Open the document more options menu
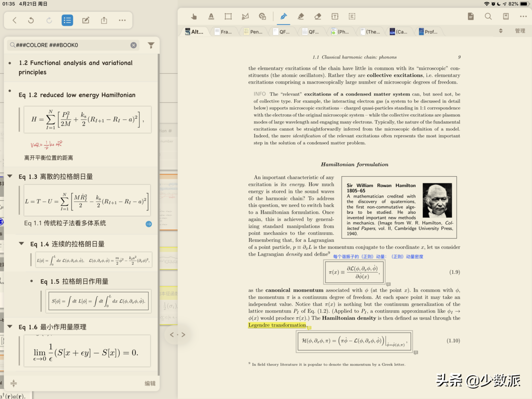532x399 pixels. click(523, 16)
